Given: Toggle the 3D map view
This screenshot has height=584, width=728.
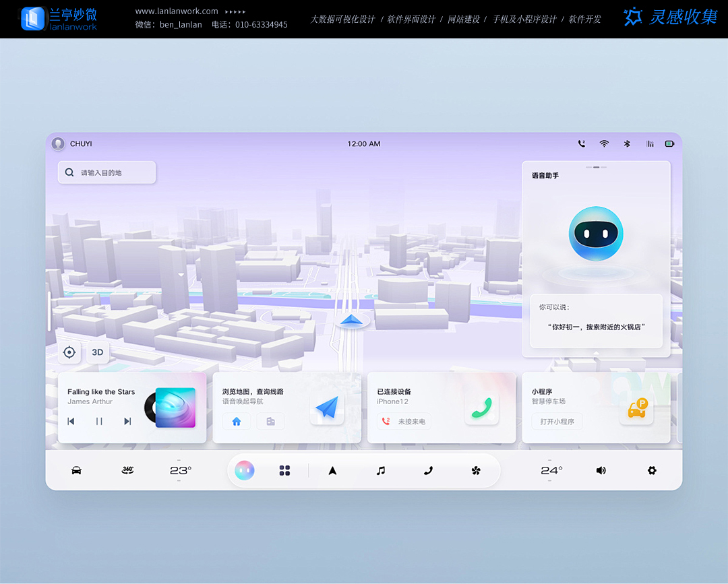Looking at the screenshot, I should point(98,352).
